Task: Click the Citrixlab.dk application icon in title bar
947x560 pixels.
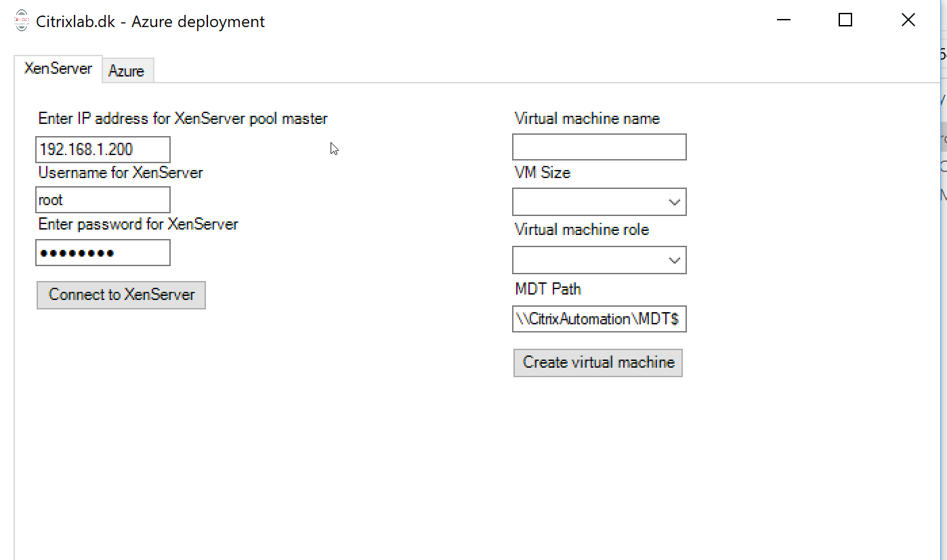Action: [22, 21]
